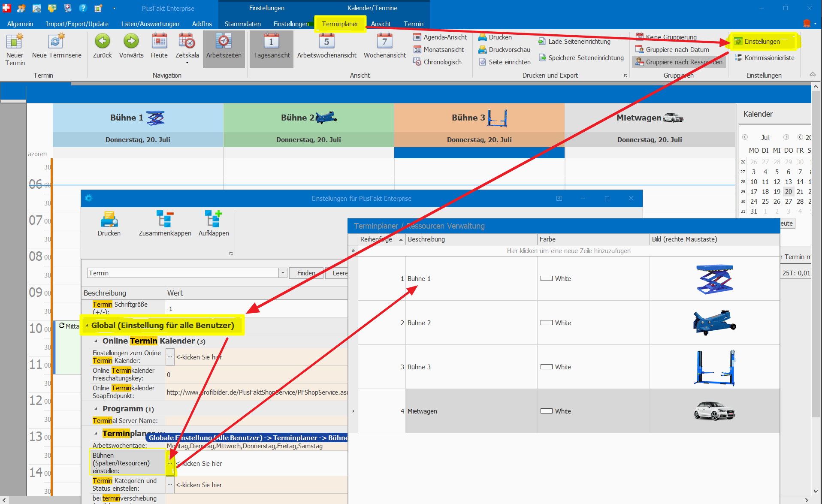Click Lade Seiteneinrichtung
The image size is (822, 504).
point(574,42)
